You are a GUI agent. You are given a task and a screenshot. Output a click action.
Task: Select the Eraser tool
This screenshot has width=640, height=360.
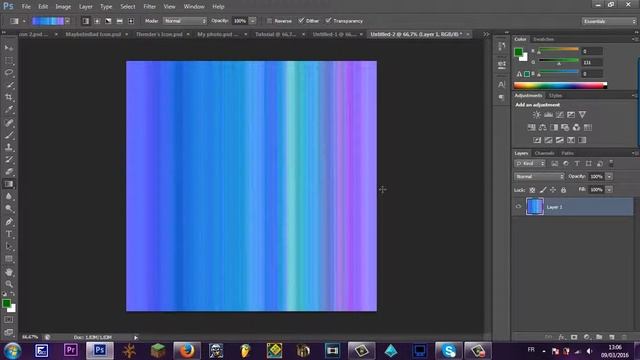9,172
